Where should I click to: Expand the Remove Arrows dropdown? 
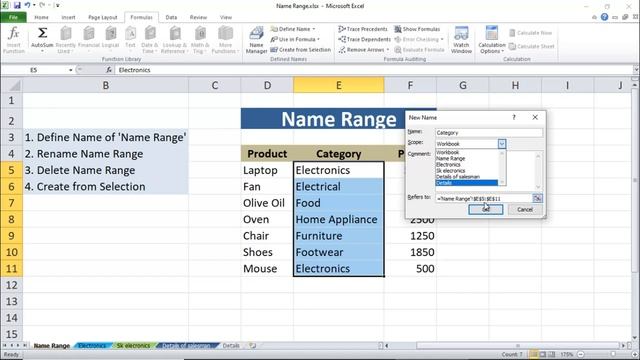[387, 50]
